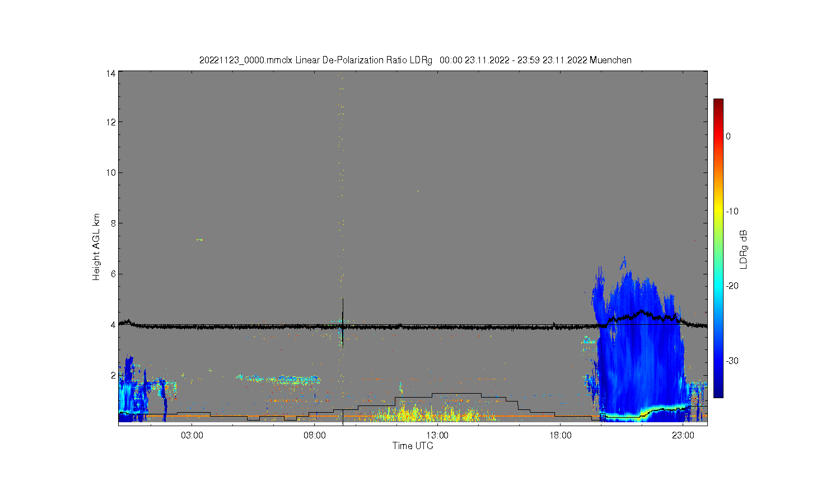Click the height tick label 4
840x504 pixels.
[x=113, y=324]
